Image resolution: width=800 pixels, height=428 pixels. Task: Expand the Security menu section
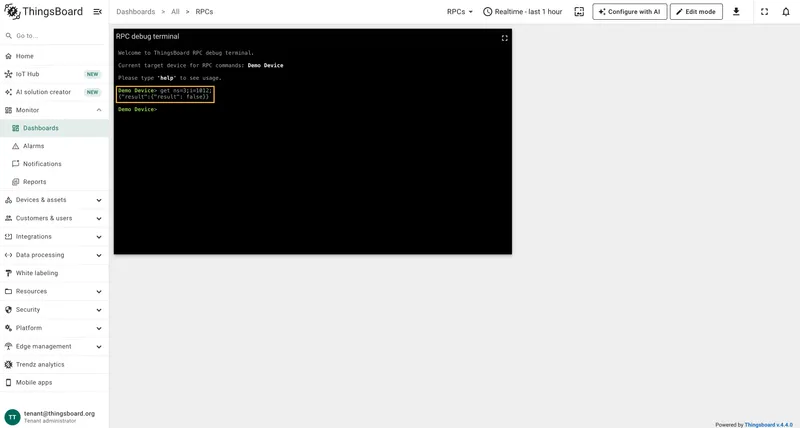(54, 310)
